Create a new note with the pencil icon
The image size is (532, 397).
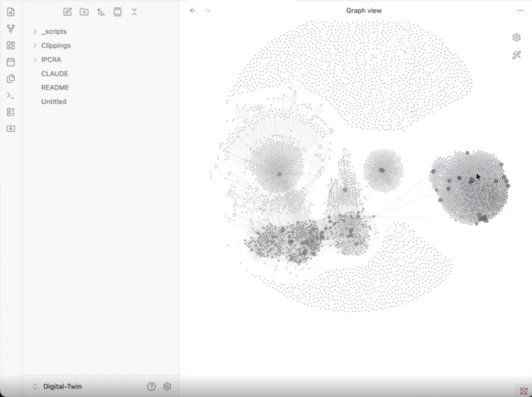click(67, 12)
